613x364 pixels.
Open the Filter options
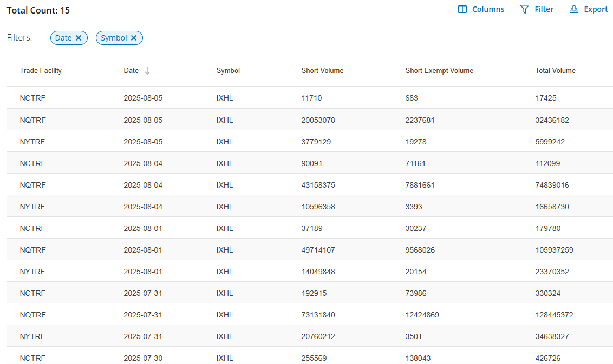coord(537,9)
